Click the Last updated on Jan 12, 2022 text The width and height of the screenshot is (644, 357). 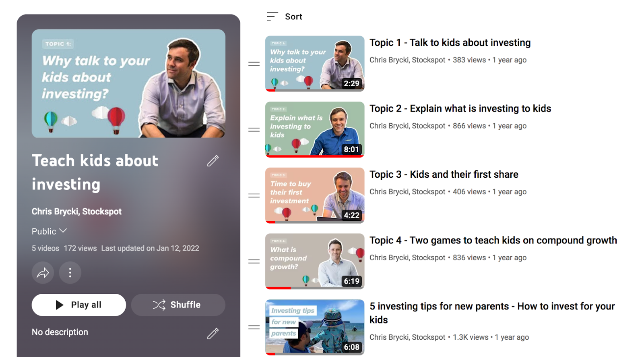[150, 249]
